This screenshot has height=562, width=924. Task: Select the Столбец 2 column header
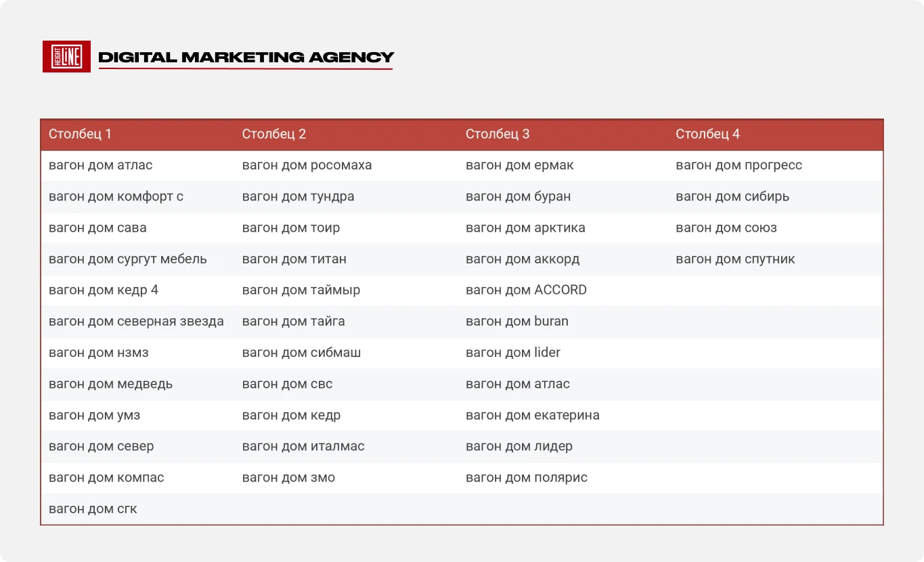(x=274, y=134)
